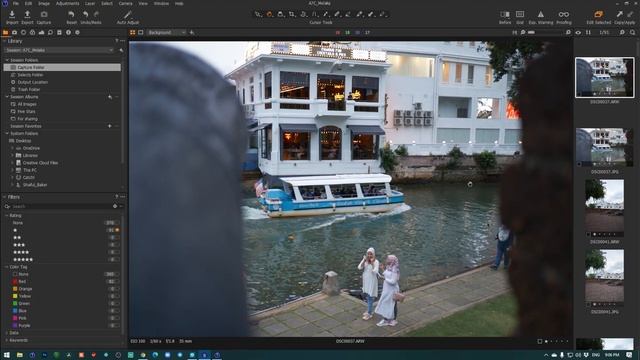Open the Camera menu
Viewport: 640px width, 360px height.
click(125, 3)
